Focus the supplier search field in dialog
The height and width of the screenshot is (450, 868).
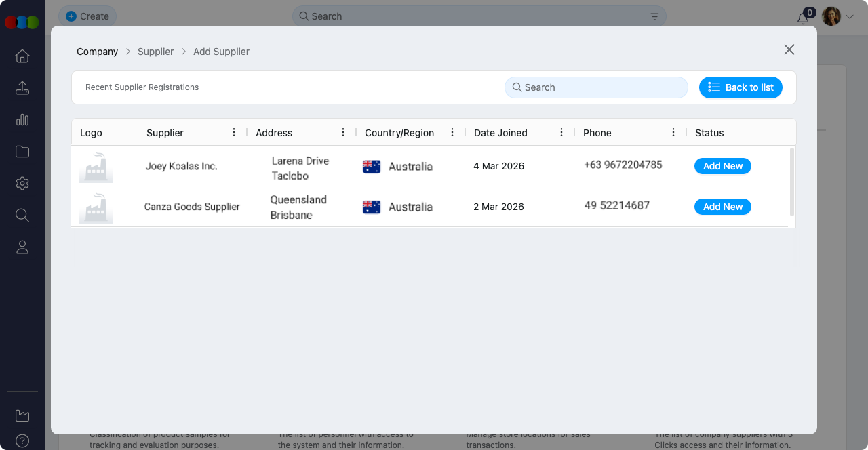(597, 87)
